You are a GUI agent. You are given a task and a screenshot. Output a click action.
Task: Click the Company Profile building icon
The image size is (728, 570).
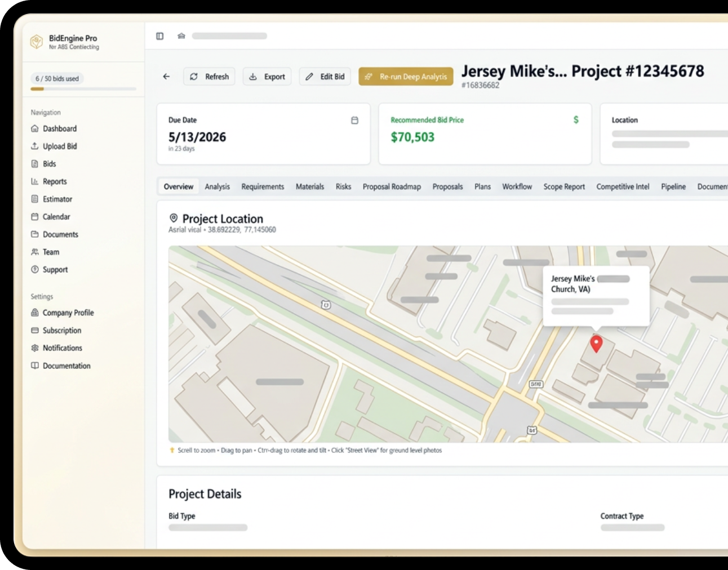click(35, 313)
